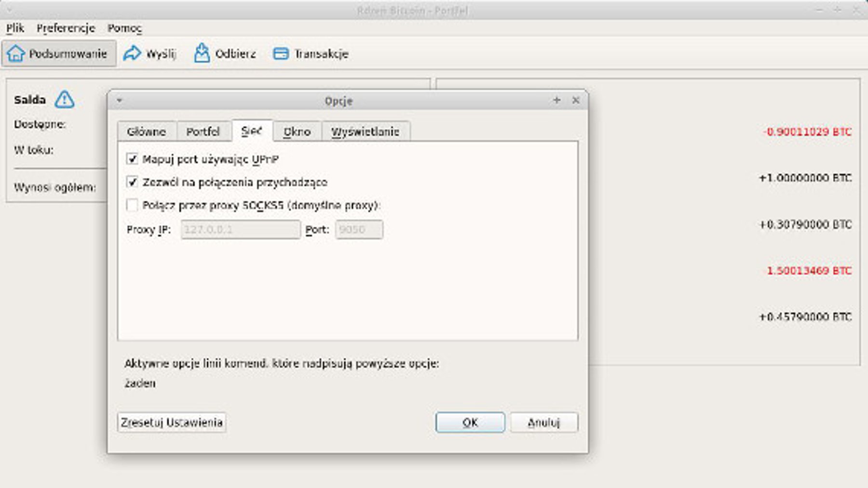Open the Plik menu
Viewport: 868px width, 488px height.
(x=15, y=28)
